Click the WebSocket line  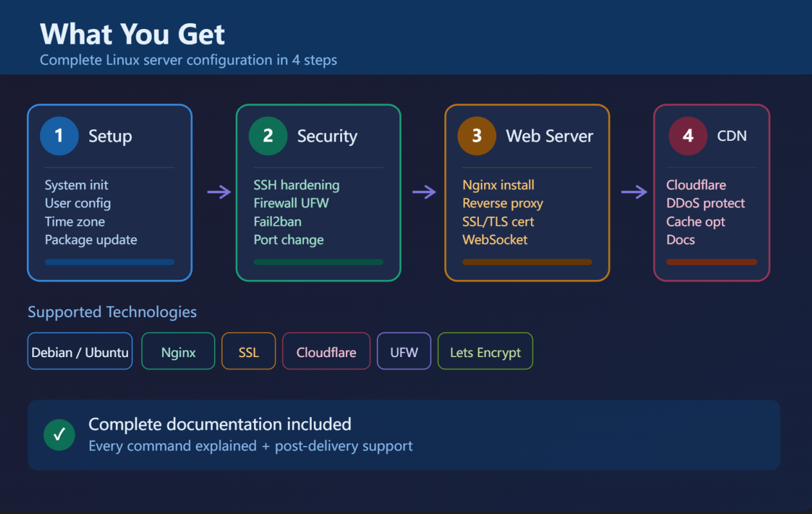(x=495, y=240)
